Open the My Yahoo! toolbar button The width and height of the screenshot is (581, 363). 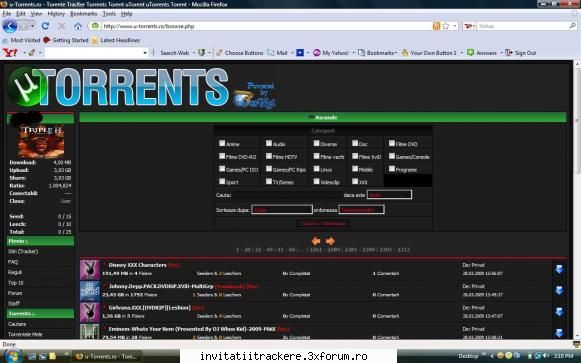click(331, 53)
